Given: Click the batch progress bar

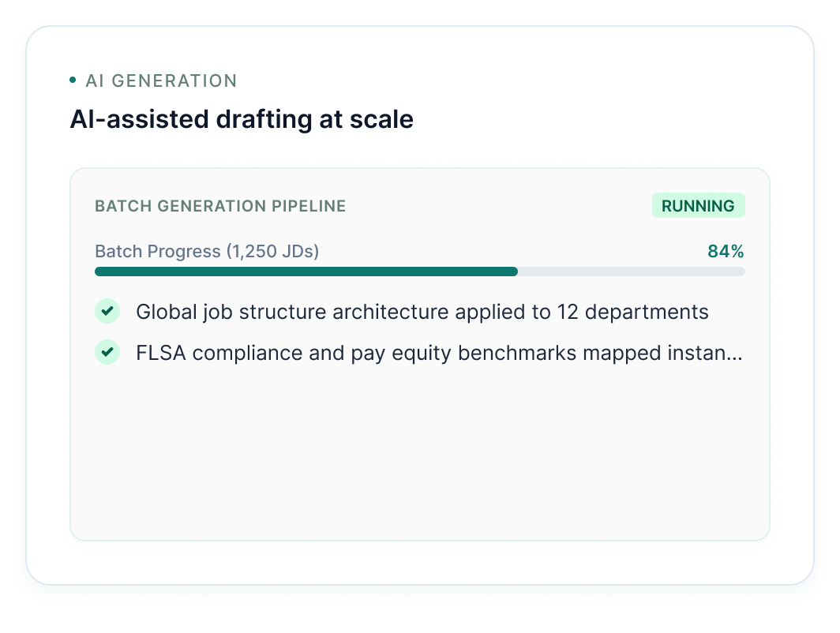Looking at the screenshot, I should pyautogui.click(x=419, y=272).
